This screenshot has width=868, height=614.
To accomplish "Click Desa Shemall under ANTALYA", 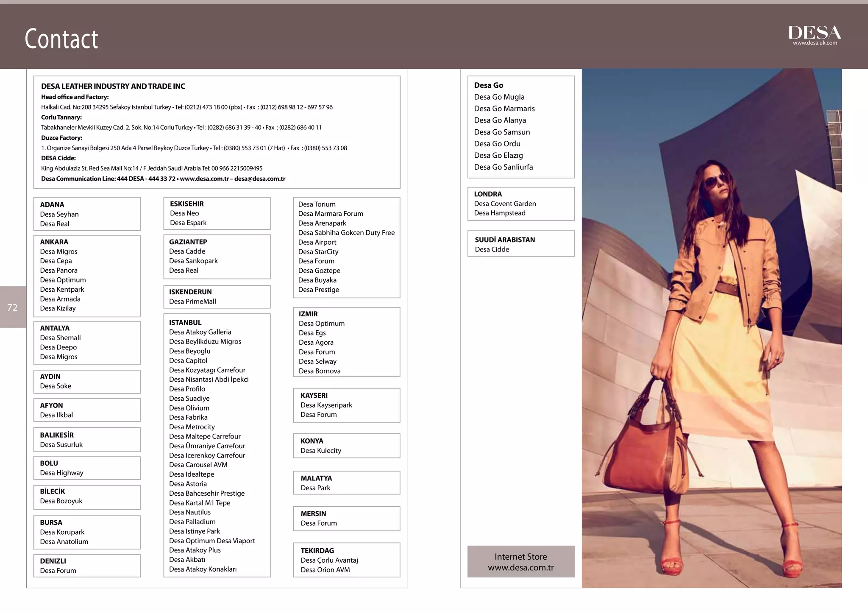I will 61,338.
